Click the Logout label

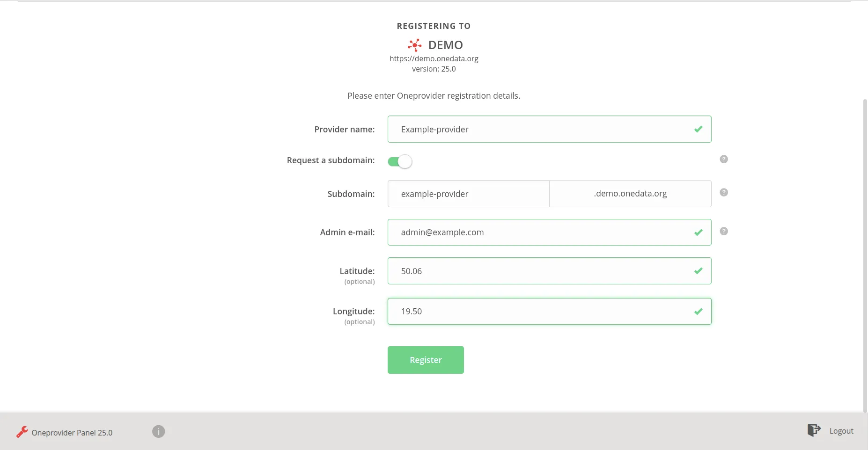840,430
